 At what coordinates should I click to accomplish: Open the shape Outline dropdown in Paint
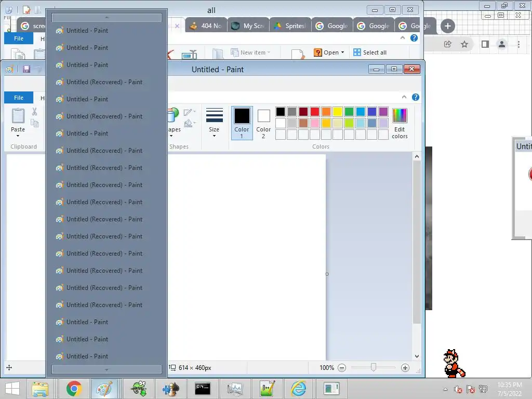(x=190, y=112)
